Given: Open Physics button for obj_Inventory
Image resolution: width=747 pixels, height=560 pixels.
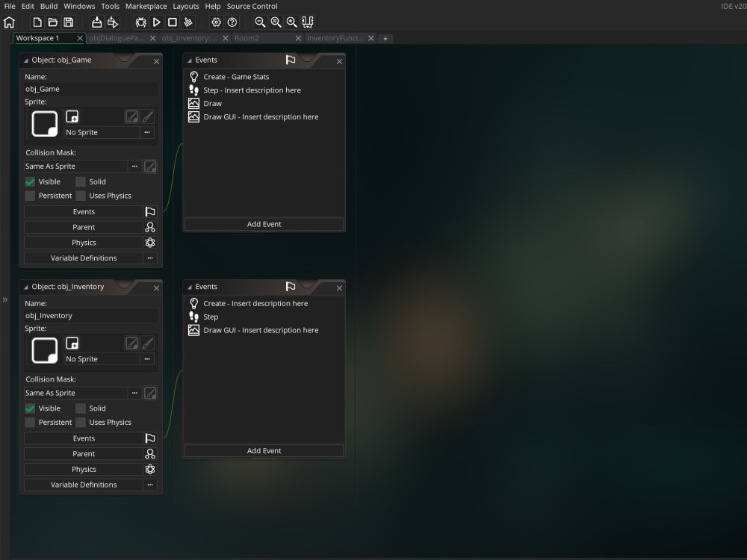Looking at the screenshot, I should tap(84, 469).
